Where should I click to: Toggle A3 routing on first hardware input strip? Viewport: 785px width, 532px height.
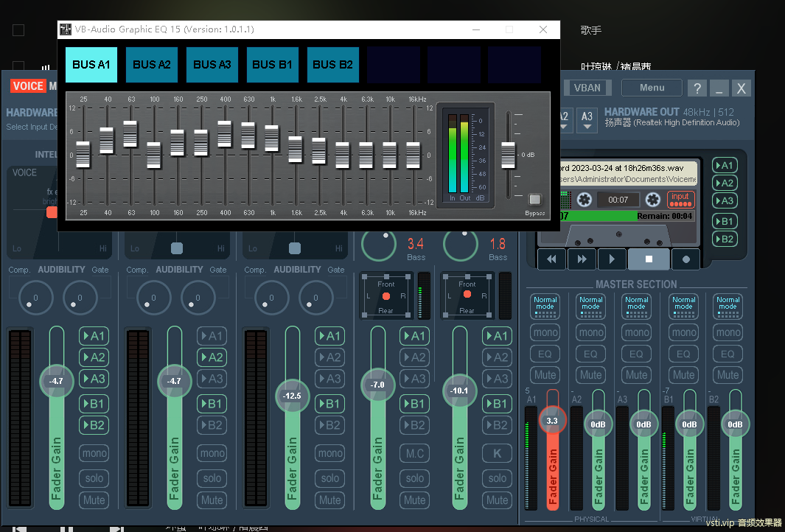point(94,379)
